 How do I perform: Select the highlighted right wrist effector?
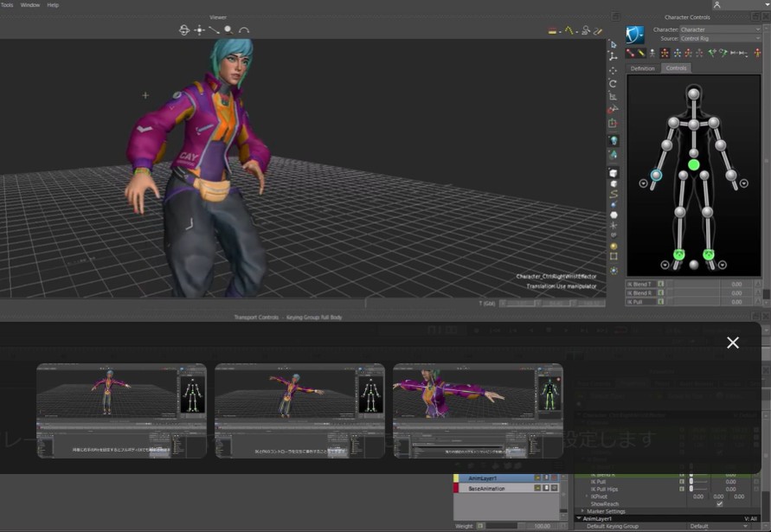656,175
